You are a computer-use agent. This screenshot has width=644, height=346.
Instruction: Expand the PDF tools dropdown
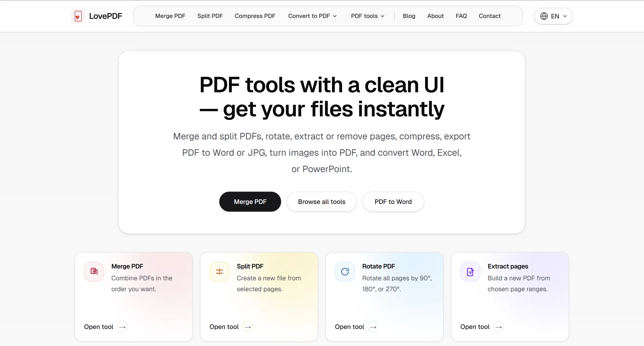point(367,16)
